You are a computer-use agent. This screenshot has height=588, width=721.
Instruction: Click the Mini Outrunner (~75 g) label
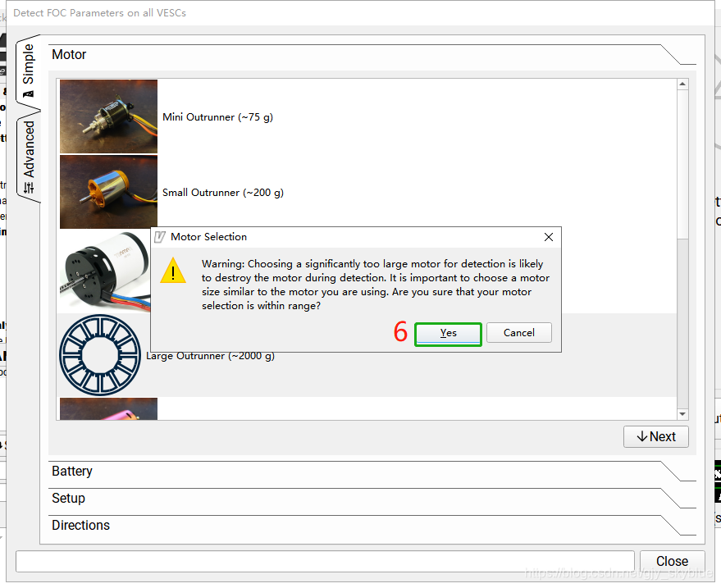217,117
